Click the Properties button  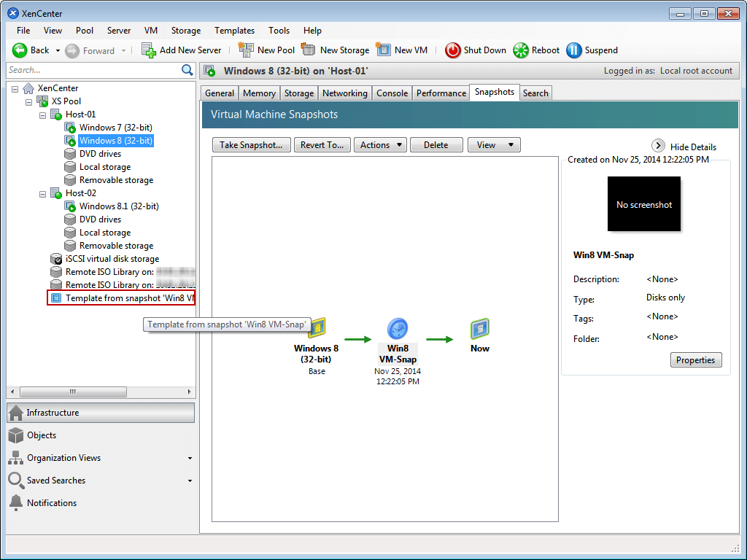click(695, 360)
